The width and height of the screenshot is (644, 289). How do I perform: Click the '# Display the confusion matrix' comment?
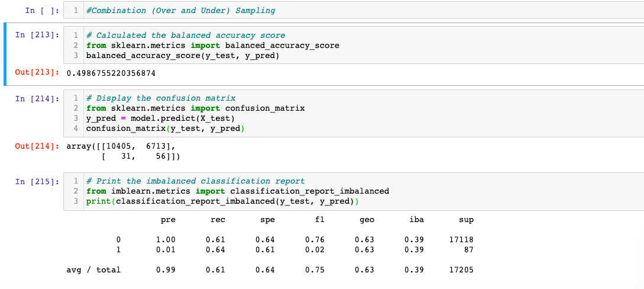(x=161, y=98)
